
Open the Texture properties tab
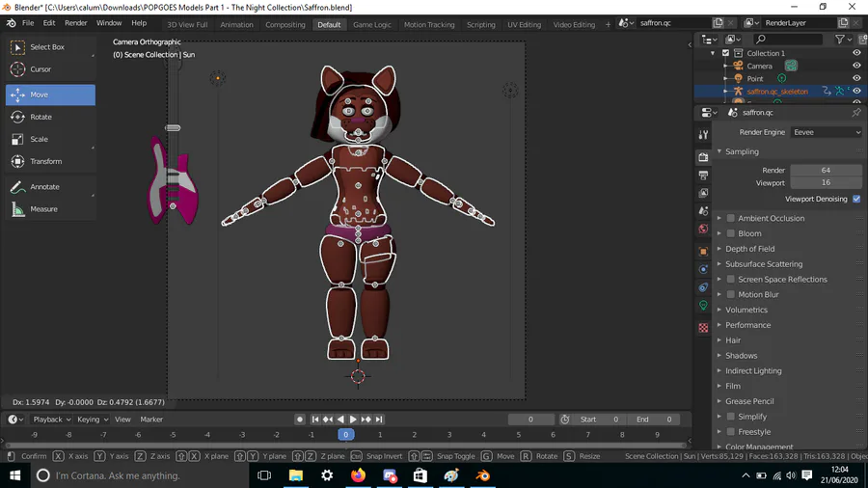pos(703,328)
